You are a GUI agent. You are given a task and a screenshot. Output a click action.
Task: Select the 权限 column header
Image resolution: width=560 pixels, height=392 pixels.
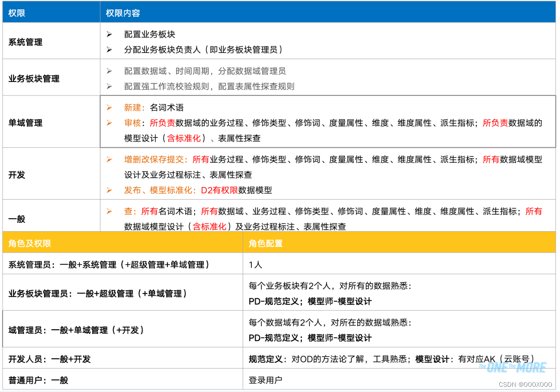click(x=17, y=13)
